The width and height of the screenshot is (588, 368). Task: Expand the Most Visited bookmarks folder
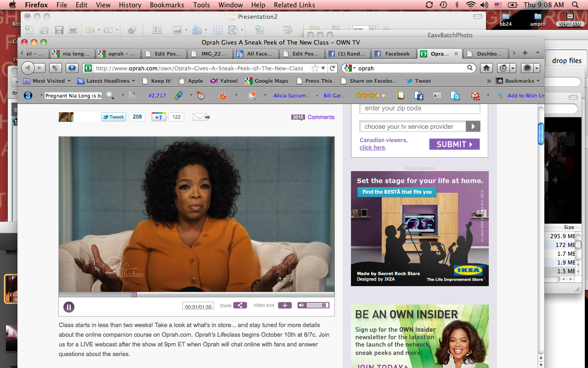pos(47,81)
